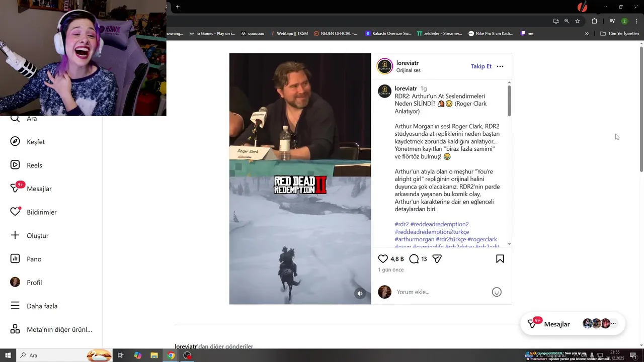This screenshot has width=644, height=362.
Task: Click taskbar Ara search box
Action: 64,355
